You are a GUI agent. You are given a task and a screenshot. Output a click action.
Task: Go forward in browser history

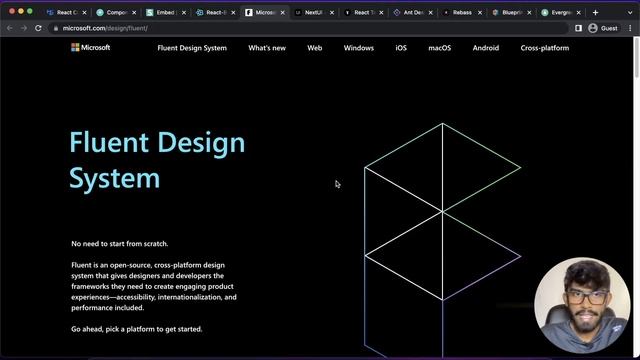point(24,28)
